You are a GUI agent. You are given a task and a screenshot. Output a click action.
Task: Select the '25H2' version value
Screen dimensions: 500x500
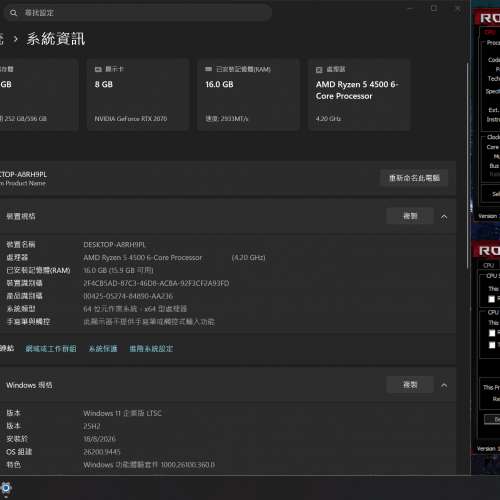[x=92, y=426]
